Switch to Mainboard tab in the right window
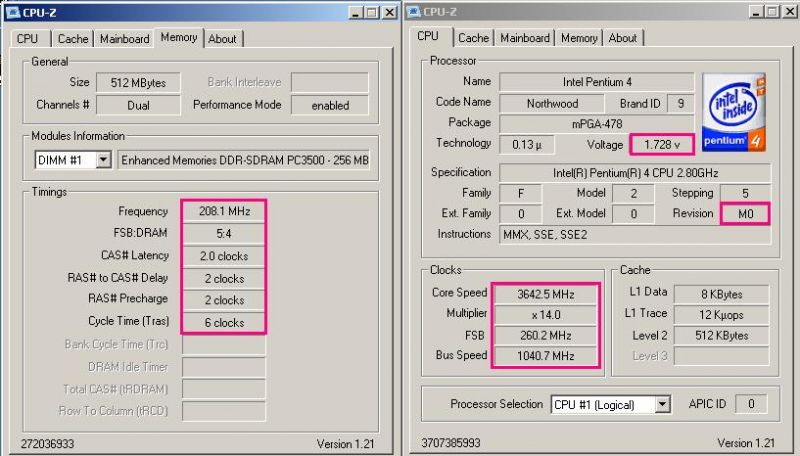The image size is (800, 456). click(x=525, y=38)
